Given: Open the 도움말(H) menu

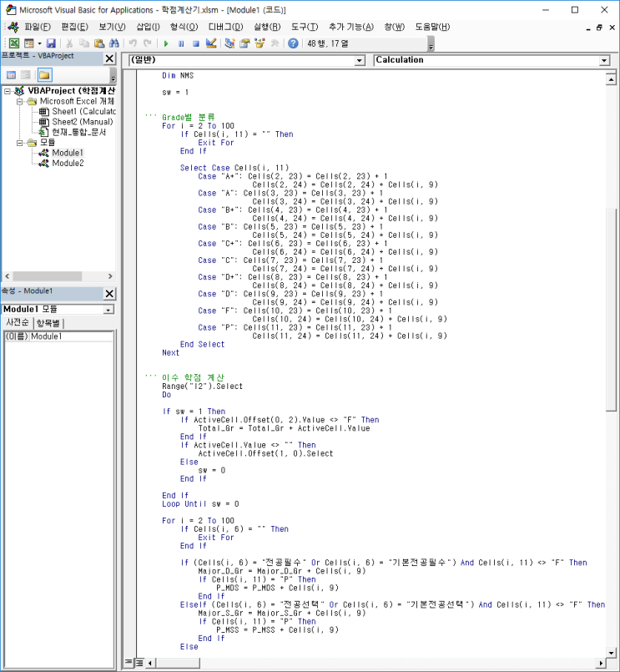Looking at the screenshot, I should pos(432,27).
